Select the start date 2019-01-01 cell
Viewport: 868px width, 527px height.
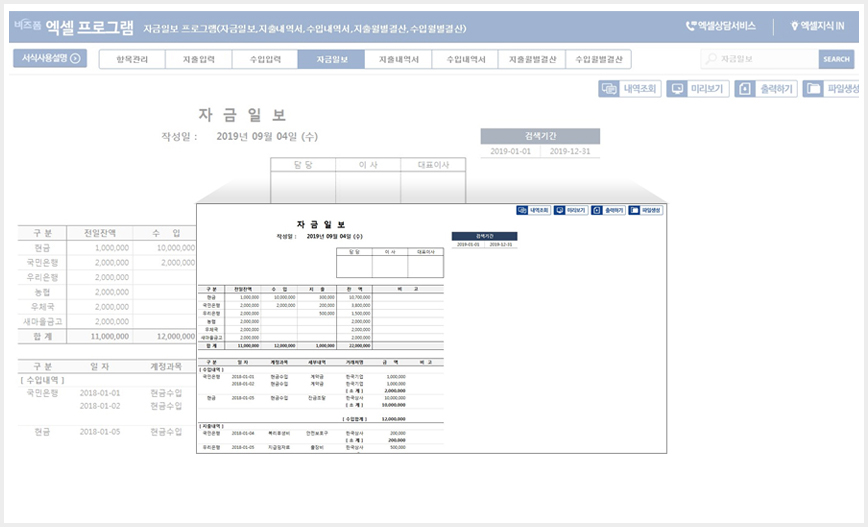click(x=510, y=151)
